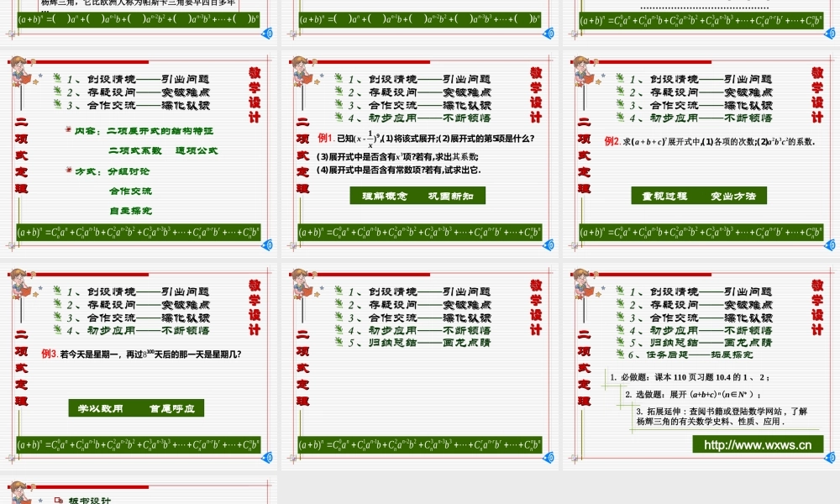Click the 2. 选做题 homework line
This screenshot has height=504, width=840.
pyautogui.click(x=693, y=394)
